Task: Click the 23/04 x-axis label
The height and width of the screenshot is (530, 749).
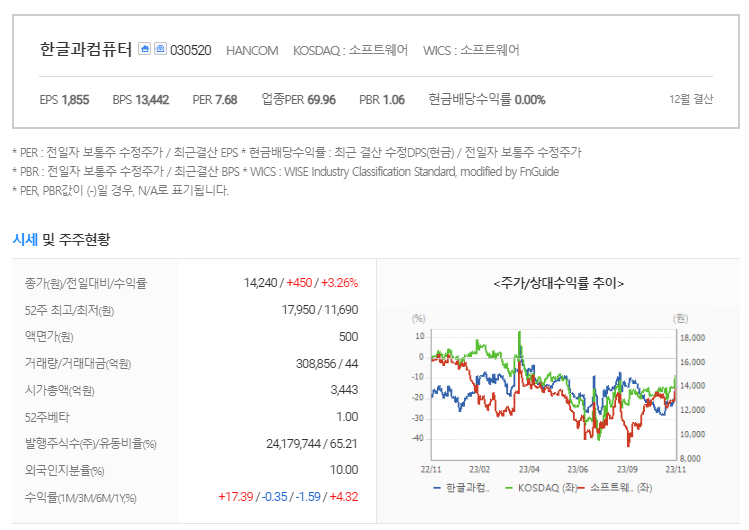Action: 529,469
